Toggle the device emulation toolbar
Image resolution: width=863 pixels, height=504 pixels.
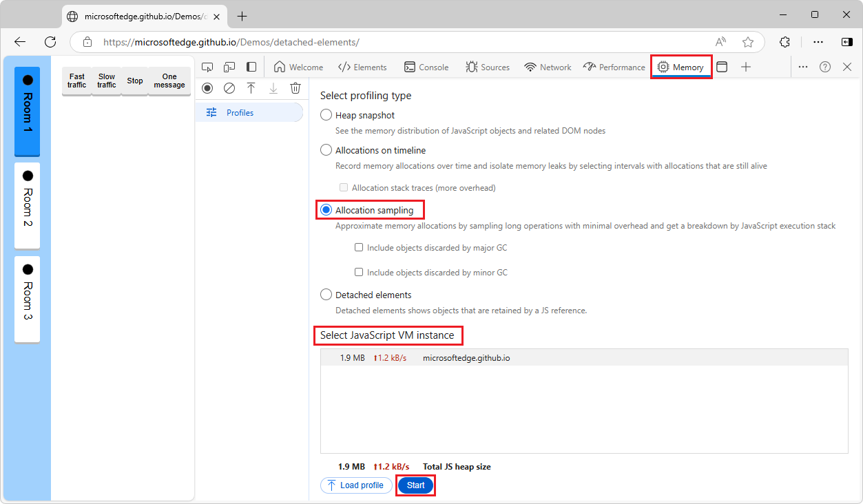tap(229, 67)
